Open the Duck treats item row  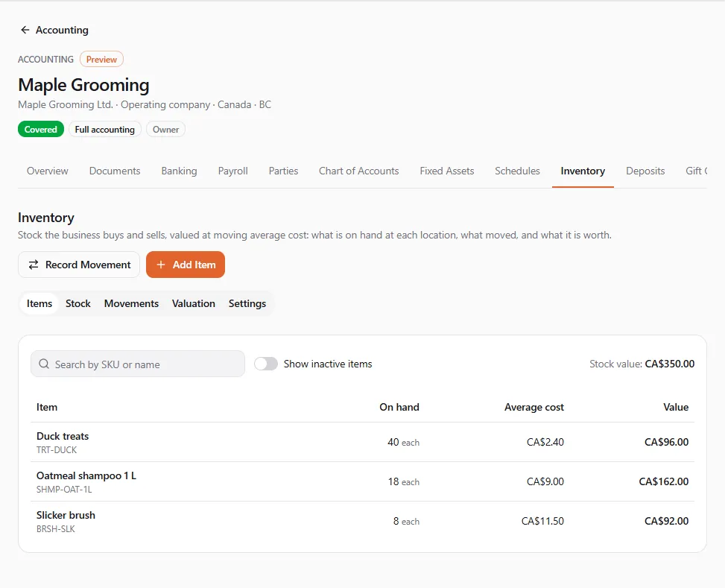tap(362, 442)
